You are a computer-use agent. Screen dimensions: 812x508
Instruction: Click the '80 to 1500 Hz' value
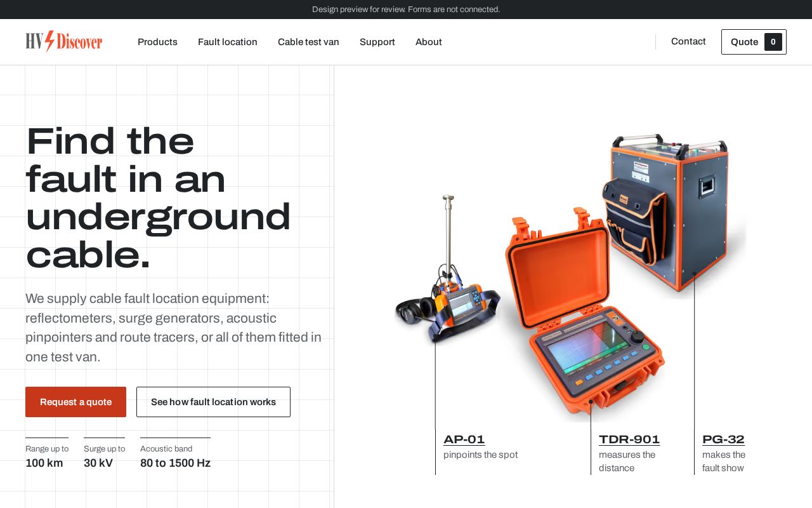click(x=175, y=463)
